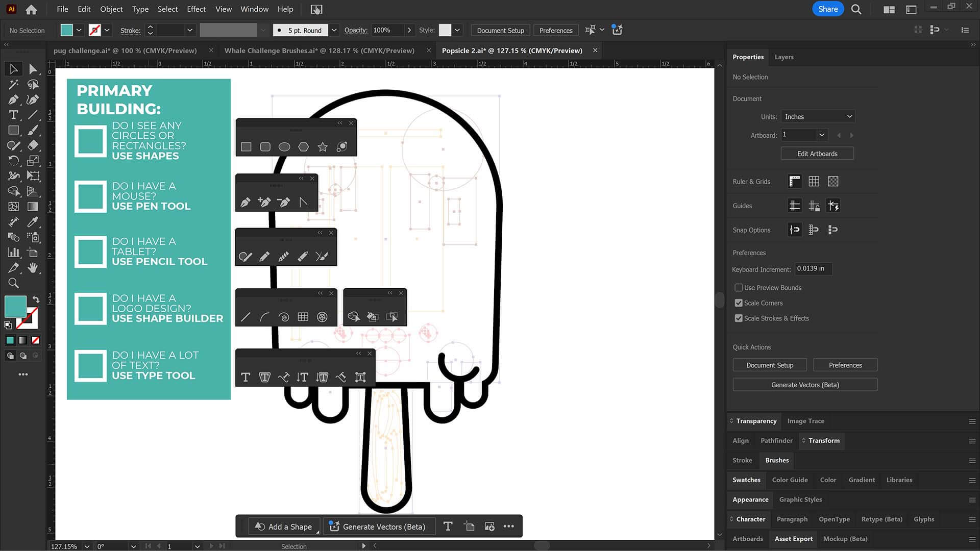Select the Hand tool
Image resolution: width=980 pixels, height=551 pixels.
[x=33, y=268]
